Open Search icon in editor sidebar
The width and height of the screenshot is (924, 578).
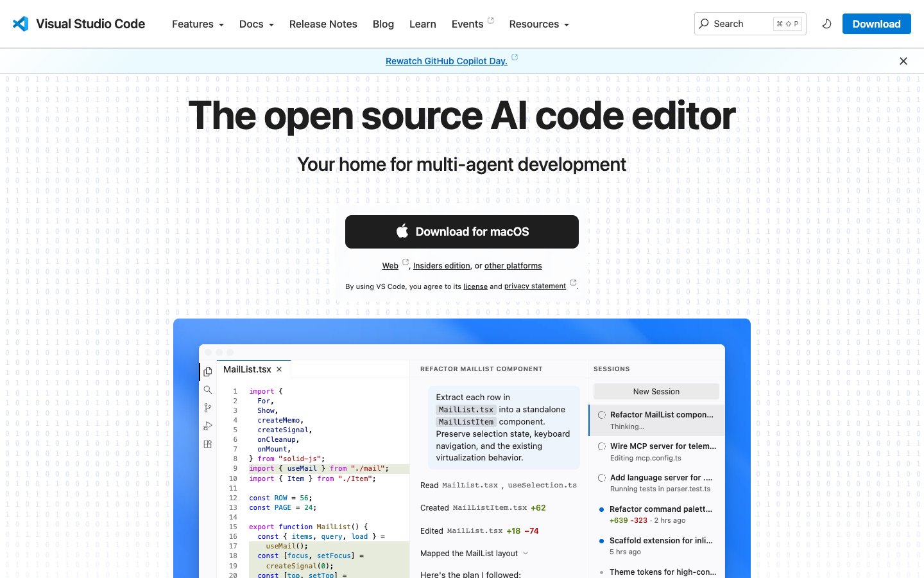tap(208, 390)
